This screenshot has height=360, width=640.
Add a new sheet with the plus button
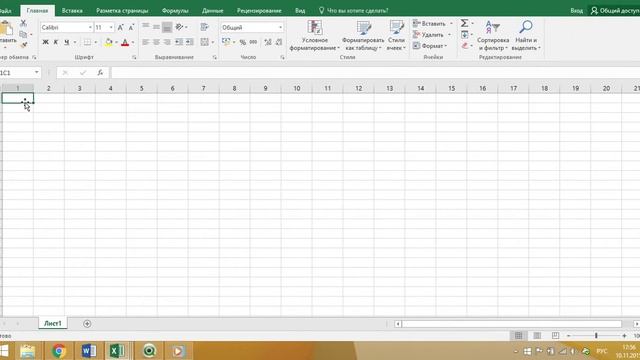(x=87, y=324)
